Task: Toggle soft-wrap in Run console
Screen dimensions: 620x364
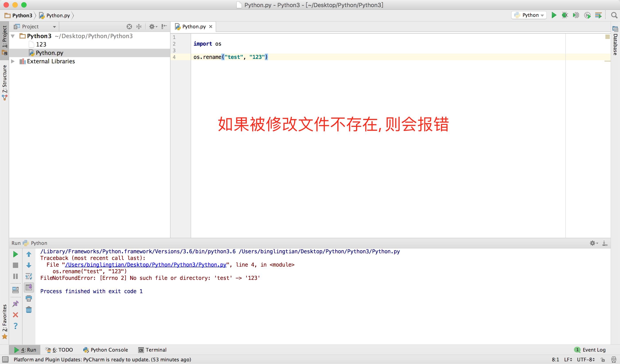Action: click(x=29, y=276)
